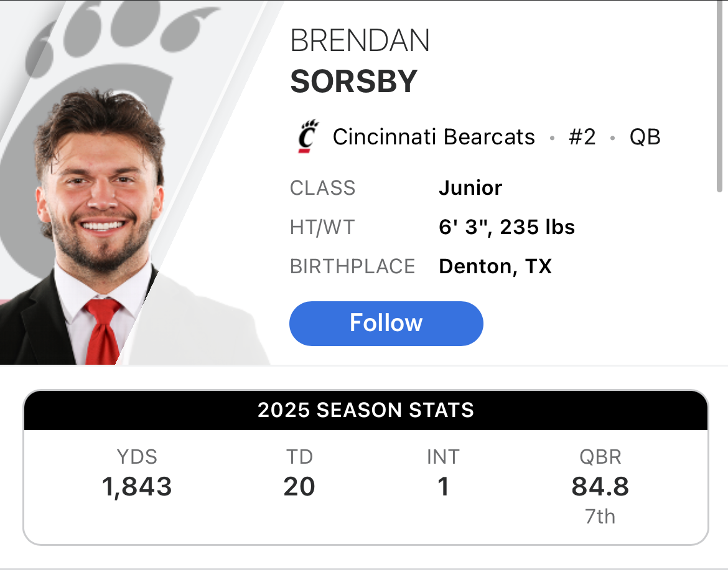Click the QB position label
728x572 pixels.
(645, 137)
